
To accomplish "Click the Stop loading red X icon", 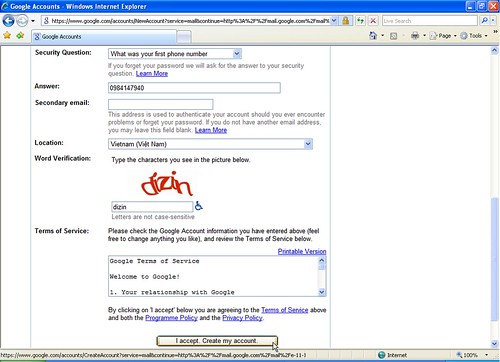I will pyautogui.click(x=373, y=21).
